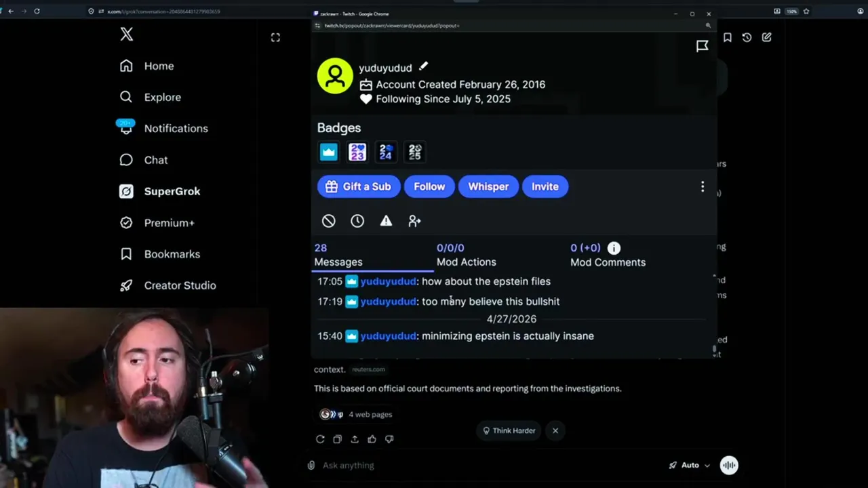
Task: Click the Follow button on viewer card
Action: (429, 186)
